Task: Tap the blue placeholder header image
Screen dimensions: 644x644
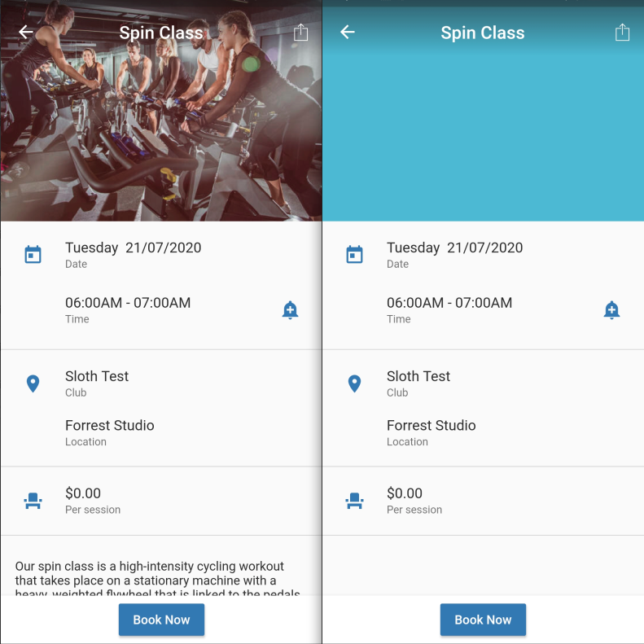Action: coord(483,131)
